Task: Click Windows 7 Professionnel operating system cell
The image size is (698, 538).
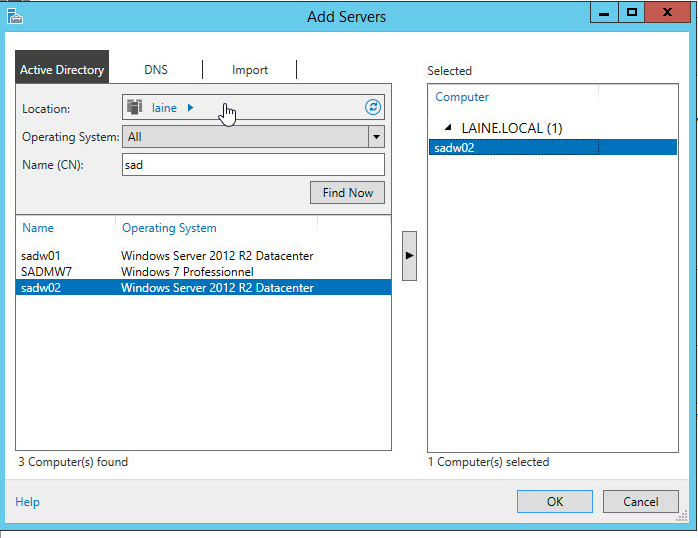Action: click(187, 272)
